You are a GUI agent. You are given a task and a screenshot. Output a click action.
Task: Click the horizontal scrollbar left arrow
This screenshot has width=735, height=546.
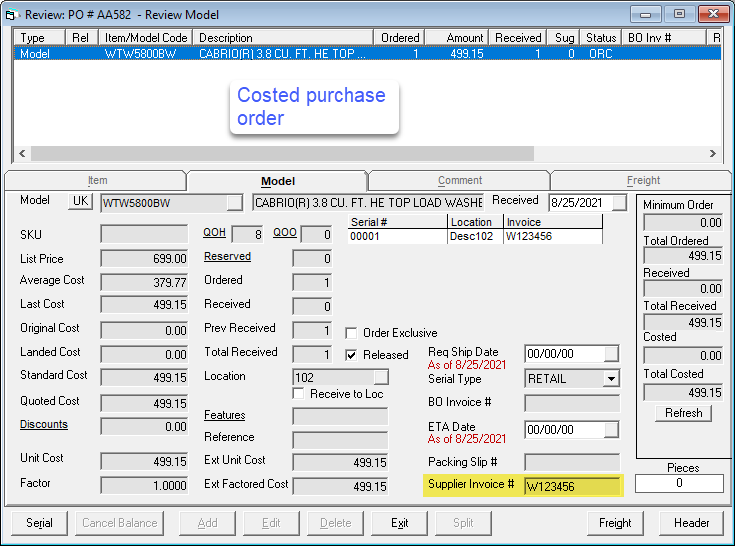click(x=22, y=154)
